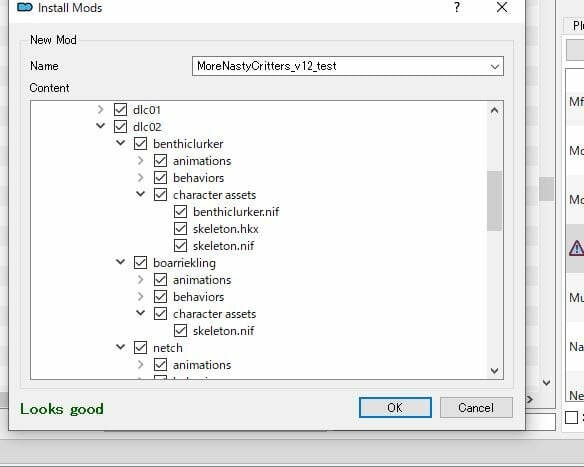Viewport: 584px width, 467px height.
Task: Expand the dlc01 tree node
Action: (x=101, y=109)
